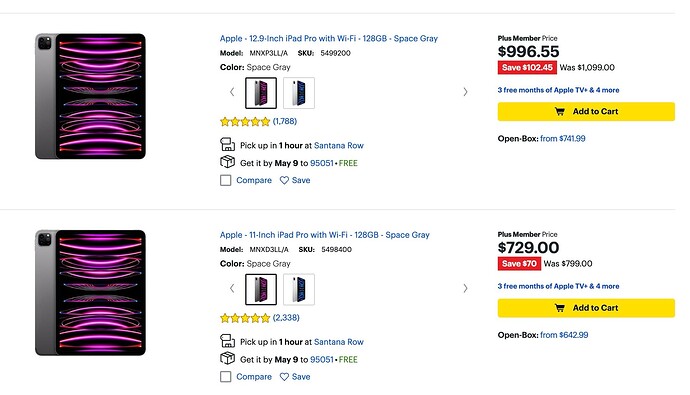Click star rating of 11-inch iPad Pro

point(245,318)
